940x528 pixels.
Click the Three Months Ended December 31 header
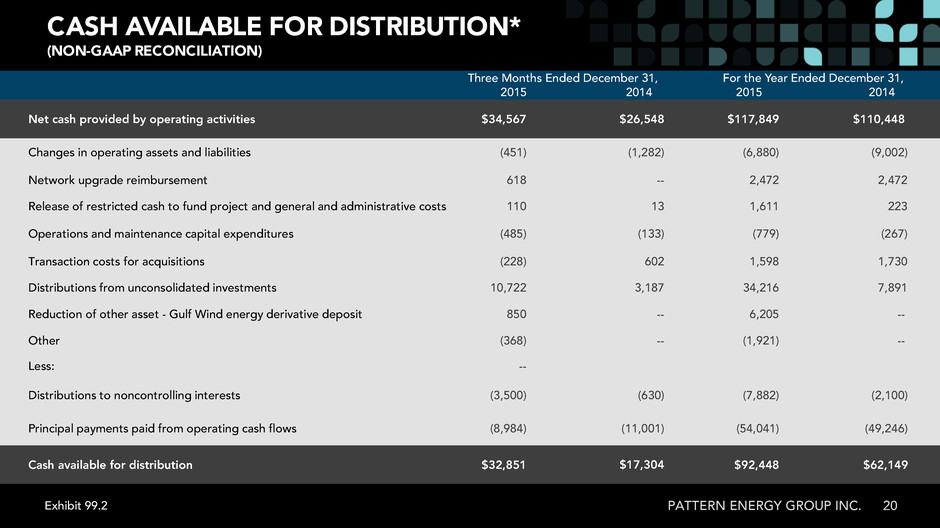tap(562, 78)
